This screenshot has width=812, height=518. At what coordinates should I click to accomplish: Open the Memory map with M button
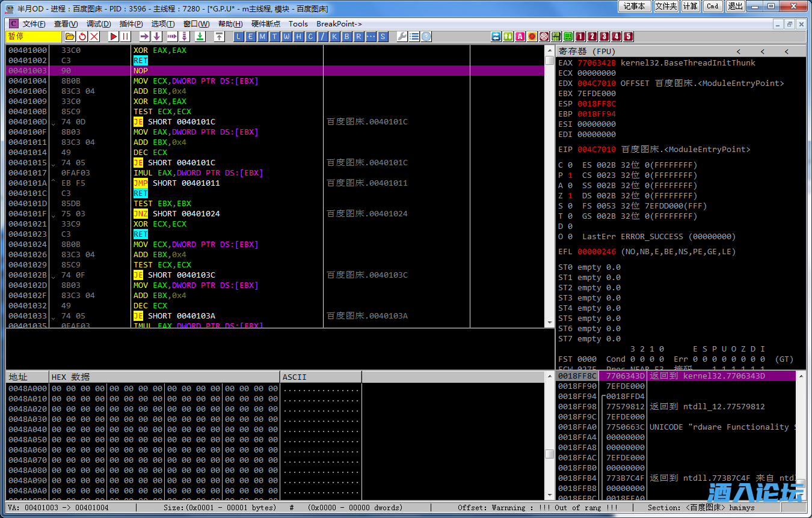(x=262, y=37)
